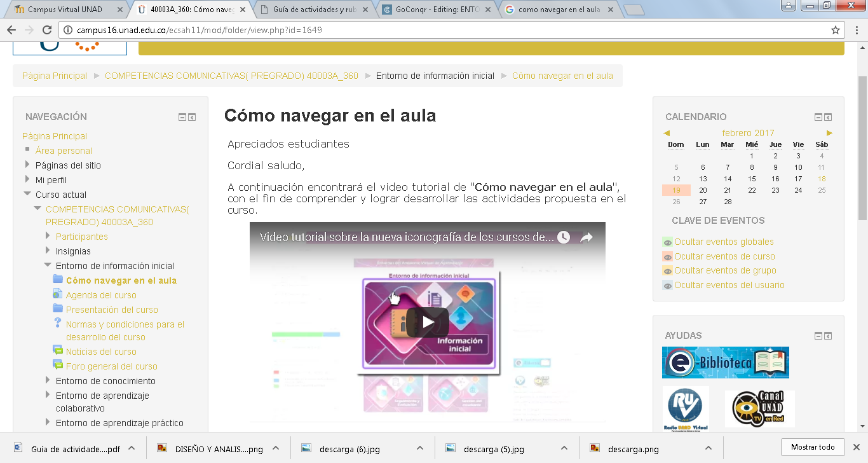The height and width of the screenshot is (463, 868).
Task: Open Agenda del curso link
Action: point(101,295)
